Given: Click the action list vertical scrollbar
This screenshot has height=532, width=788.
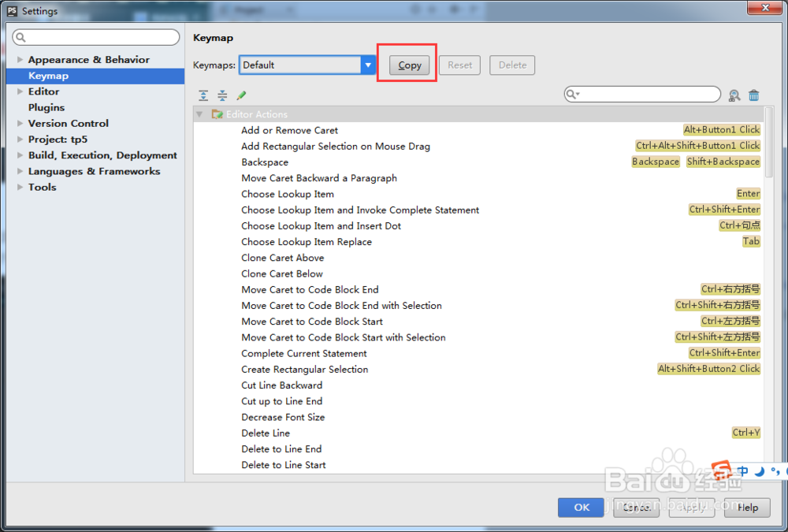Looking at the screenshot, I should (768, 142).
